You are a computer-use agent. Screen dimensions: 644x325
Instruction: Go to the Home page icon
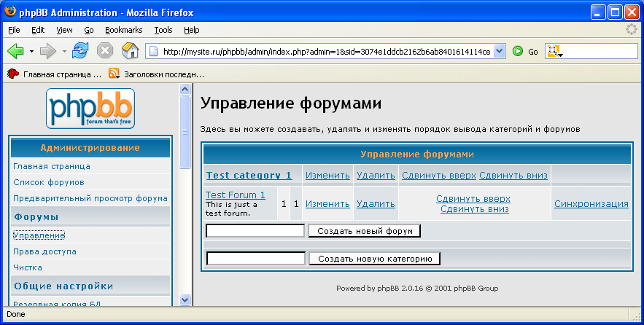(131, 51)
